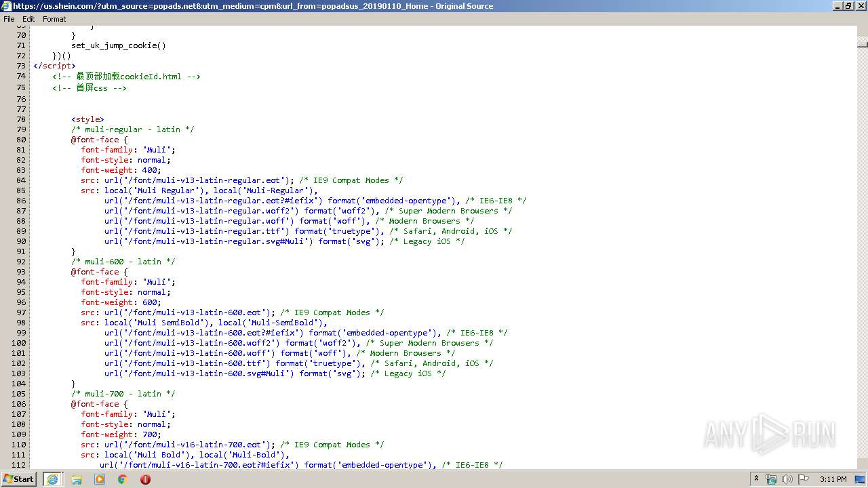
Task: Show hidden tray icons arrow
Action: coord(756,479)
